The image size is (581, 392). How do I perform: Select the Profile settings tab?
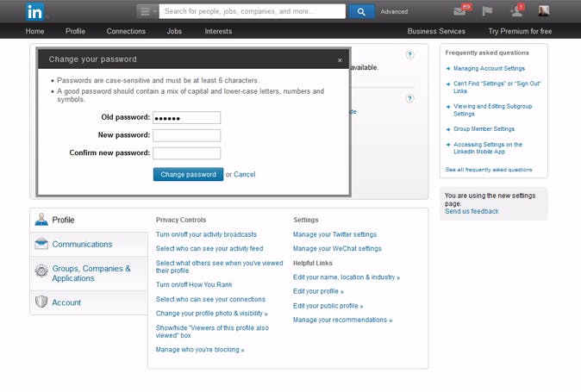89,220
